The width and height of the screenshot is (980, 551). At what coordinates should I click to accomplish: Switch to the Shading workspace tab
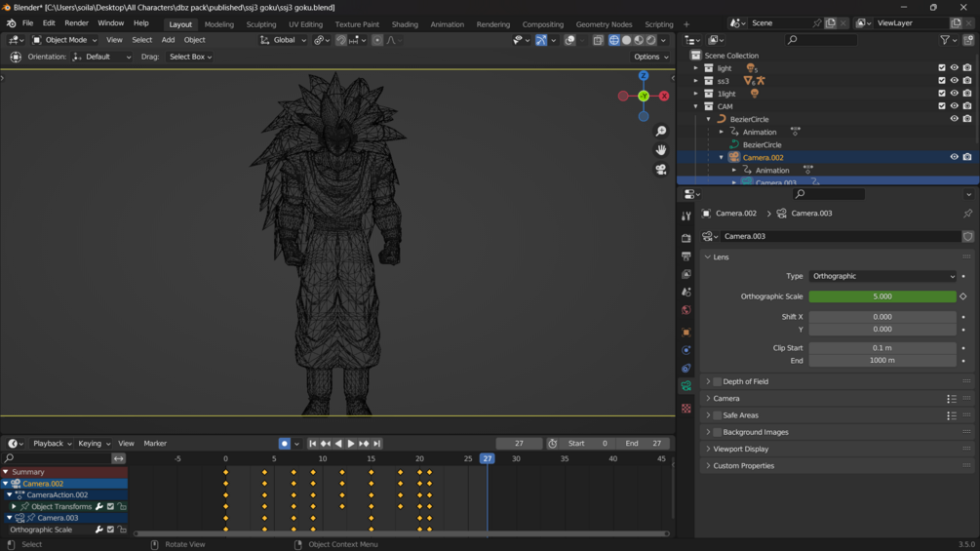click(405, 24)
